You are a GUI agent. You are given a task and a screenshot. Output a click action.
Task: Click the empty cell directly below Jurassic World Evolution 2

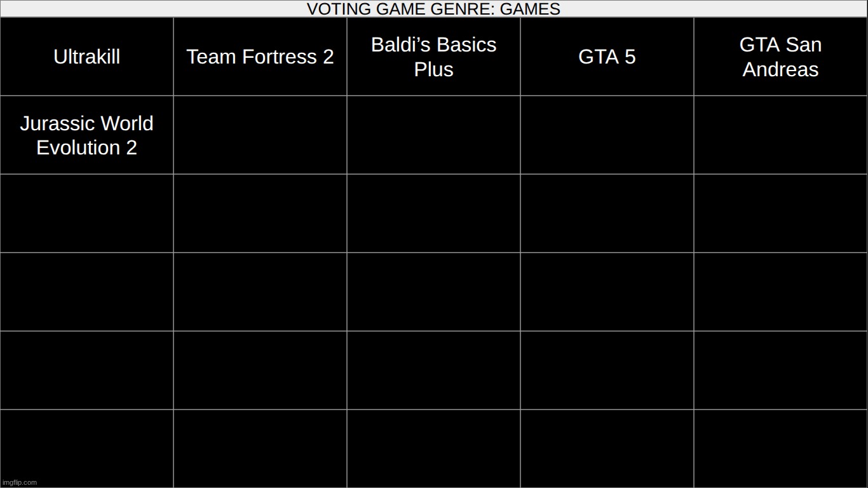[x=86, y=213]
